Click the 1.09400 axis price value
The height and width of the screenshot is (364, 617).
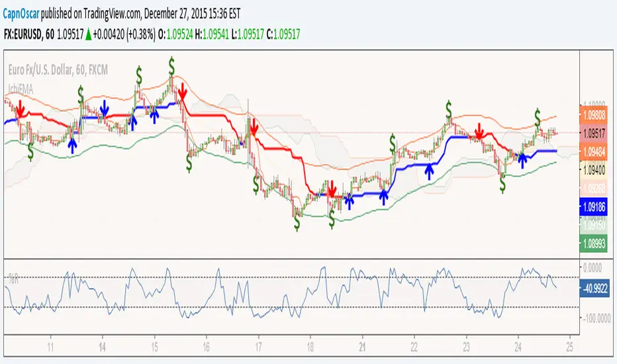[x=593, y=170]
